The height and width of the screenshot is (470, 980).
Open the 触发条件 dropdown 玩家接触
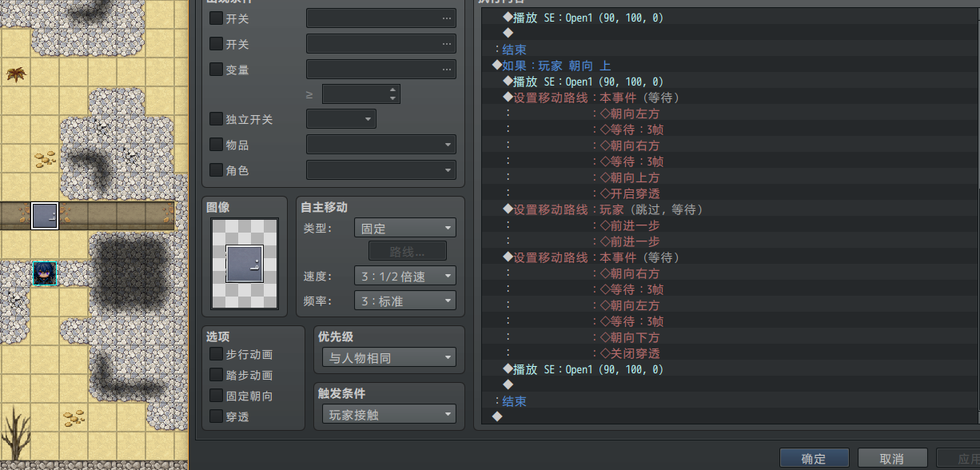tap(389, 416)
